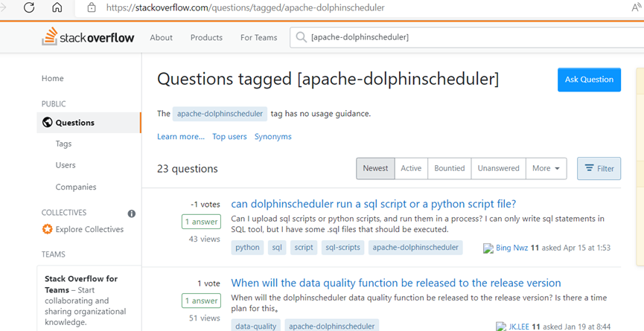This screenshot has height=331, width=644.
Task: Click the globe icon beside Questions
Action: 47,122
